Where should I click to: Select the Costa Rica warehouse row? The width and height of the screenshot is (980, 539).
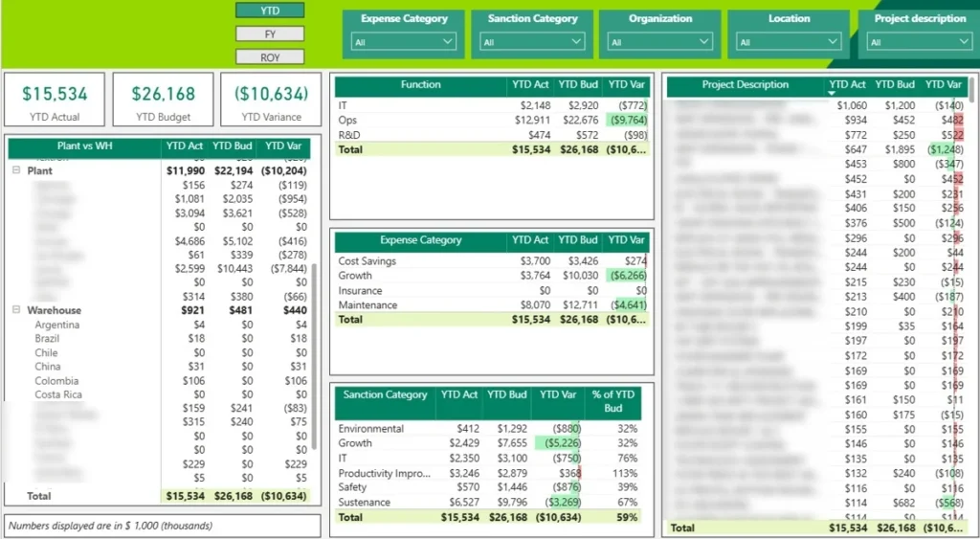160,394
